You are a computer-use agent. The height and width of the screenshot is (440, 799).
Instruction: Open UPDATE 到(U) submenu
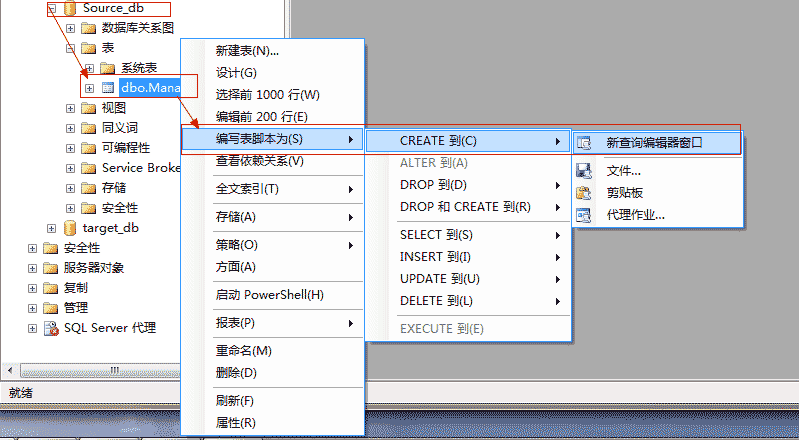(468, 279)
